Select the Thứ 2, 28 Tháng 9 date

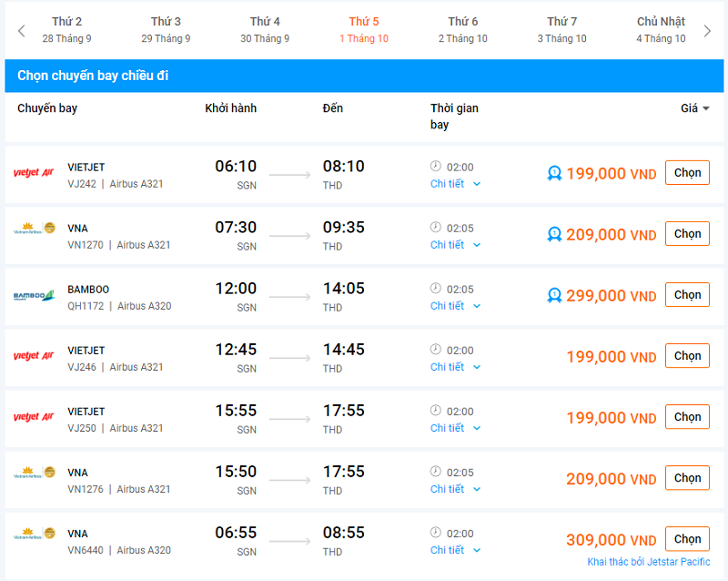[66, 30]
